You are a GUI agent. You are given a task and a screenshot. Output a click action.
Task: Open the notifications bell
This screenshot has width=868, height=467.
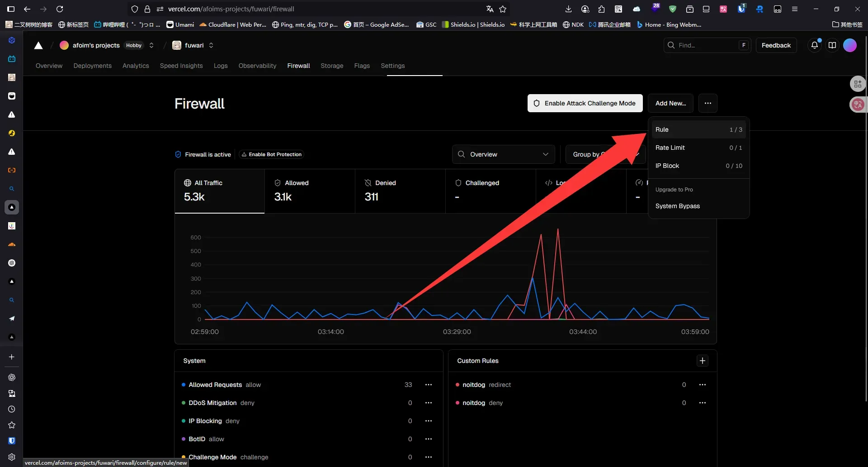tap(814, 45)
